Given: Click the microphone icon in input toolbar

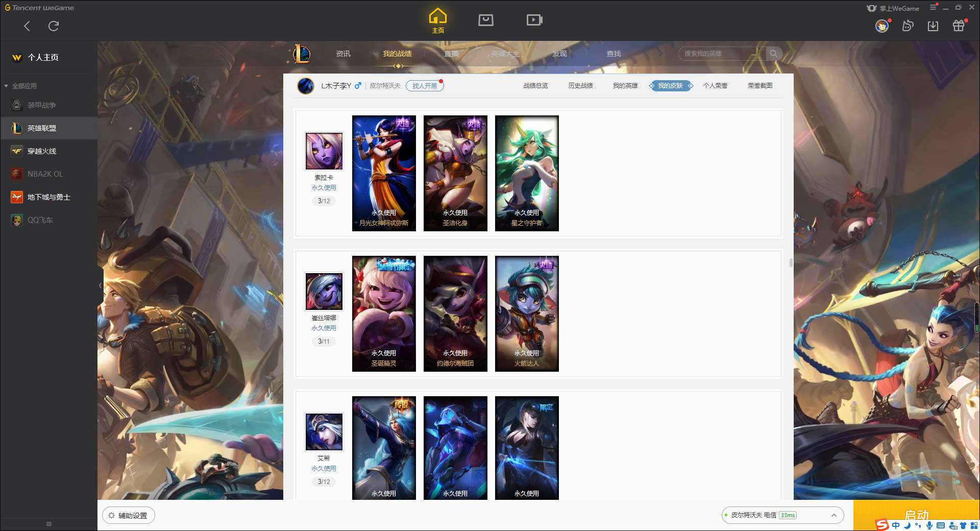Looking at the screenshot, I should click(x=929, y=525).
